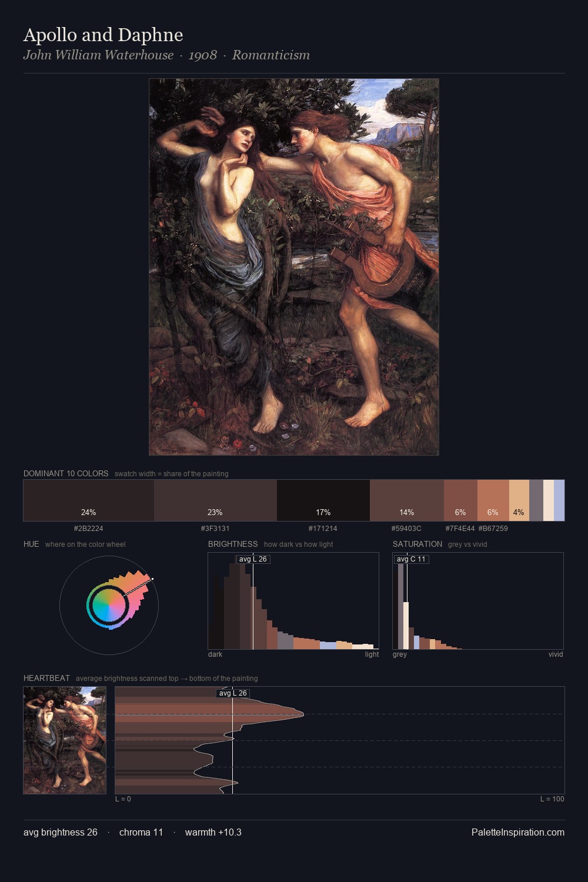Click the hex code #7F4E44 label
The image size is (588, 882).
[460, 529]
